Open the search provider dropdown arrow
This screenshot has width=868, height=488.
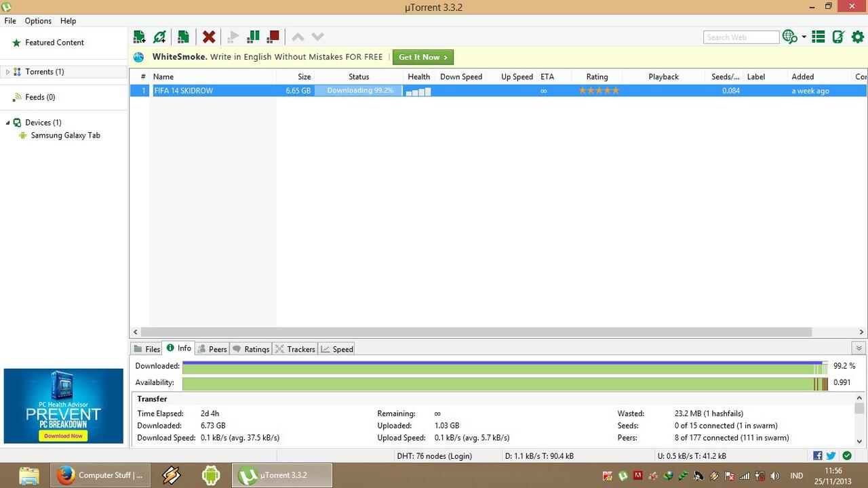click(804, 37)
